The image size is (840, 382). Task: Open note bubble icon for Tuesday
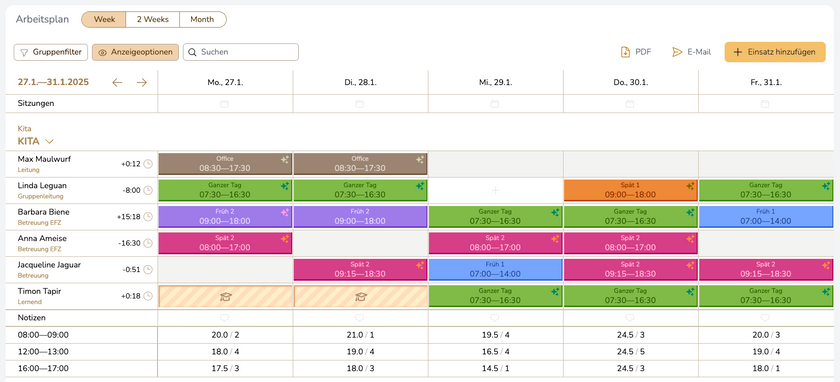360,318
